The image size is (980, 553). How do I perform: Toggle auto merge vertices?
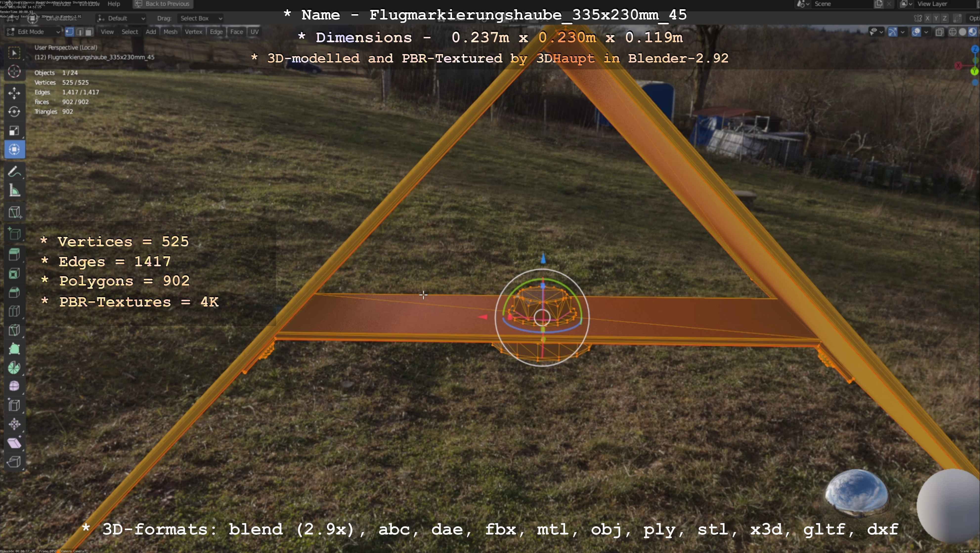[958, 18]
